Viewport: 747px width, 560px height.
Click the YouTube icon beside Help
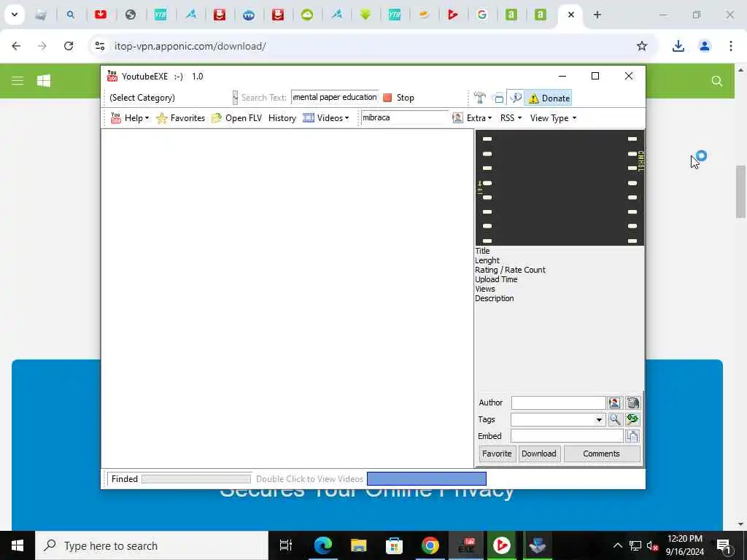pos(116,117)
